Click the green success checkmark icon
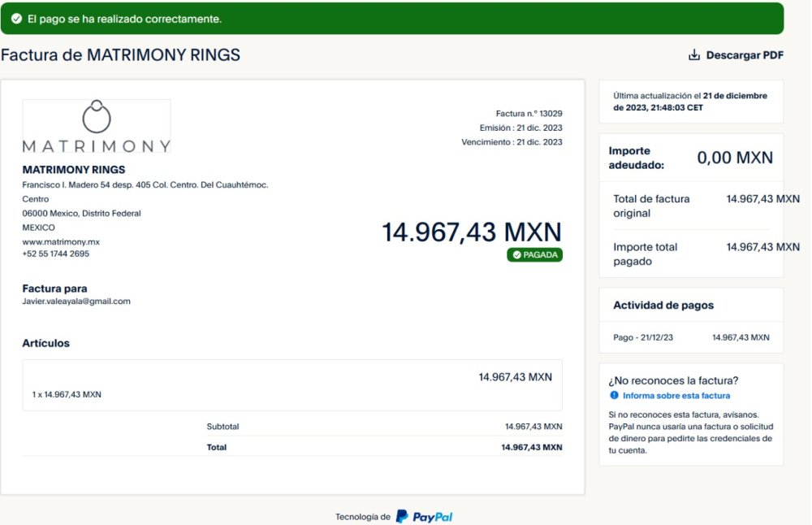The image size is (812, 525). click(x=16, y=19)
